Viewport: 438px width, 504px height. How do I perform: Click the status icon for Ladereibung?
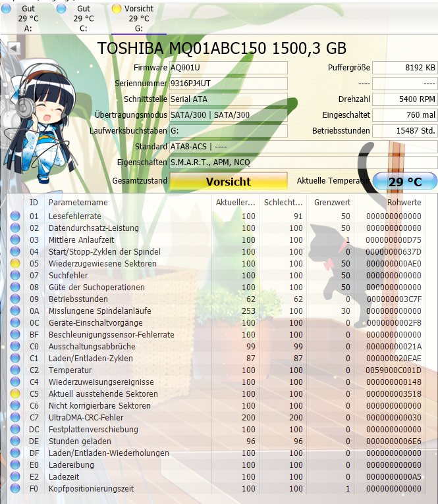coord(15,465)
